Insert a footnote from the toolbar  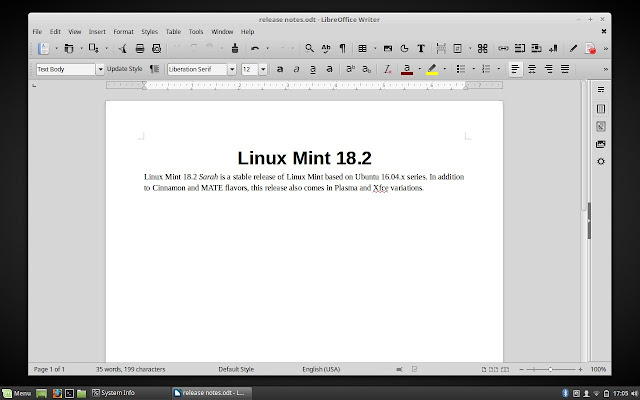(520, 49)
